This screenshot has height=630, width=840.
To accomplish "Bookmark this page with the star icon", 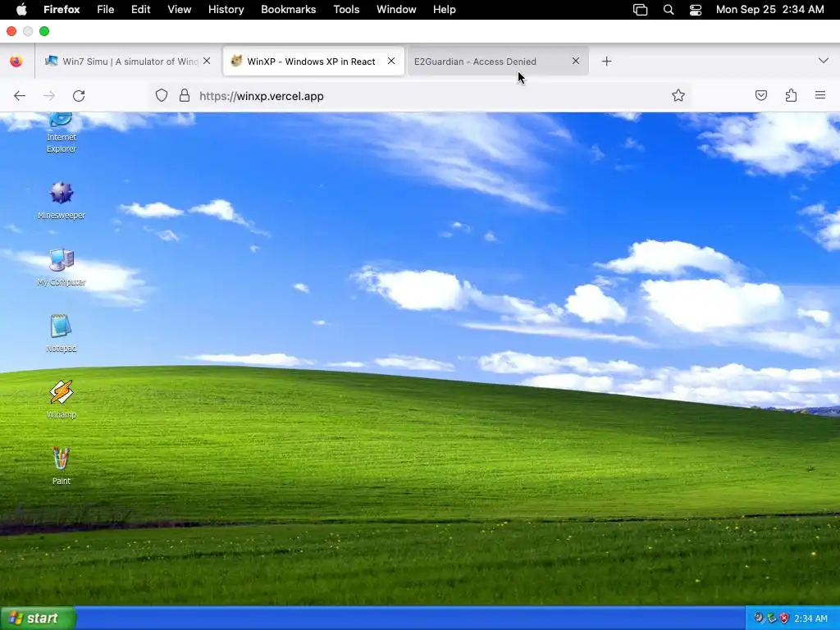I will tap(678, 95).
